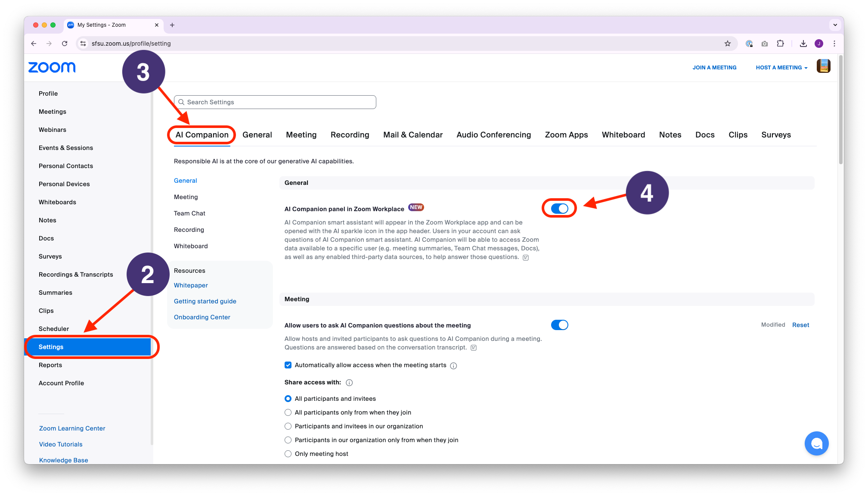Click the magnifier icon in Search Settings
The height and width of the screenshot is (496, 868).
point(182,102)
